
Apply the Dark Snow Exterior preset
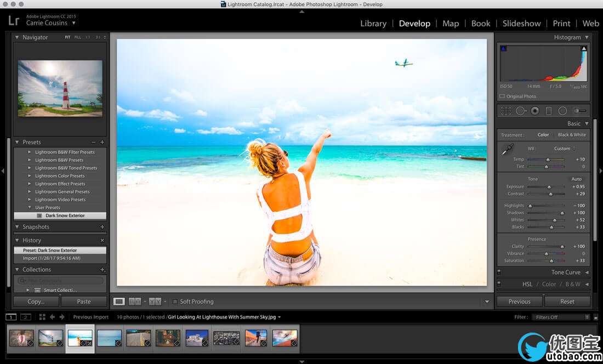[x=60, y=215]
